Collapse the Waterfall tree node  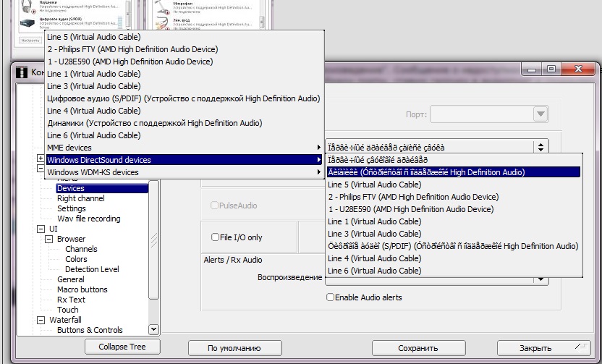tap(41, 320)
